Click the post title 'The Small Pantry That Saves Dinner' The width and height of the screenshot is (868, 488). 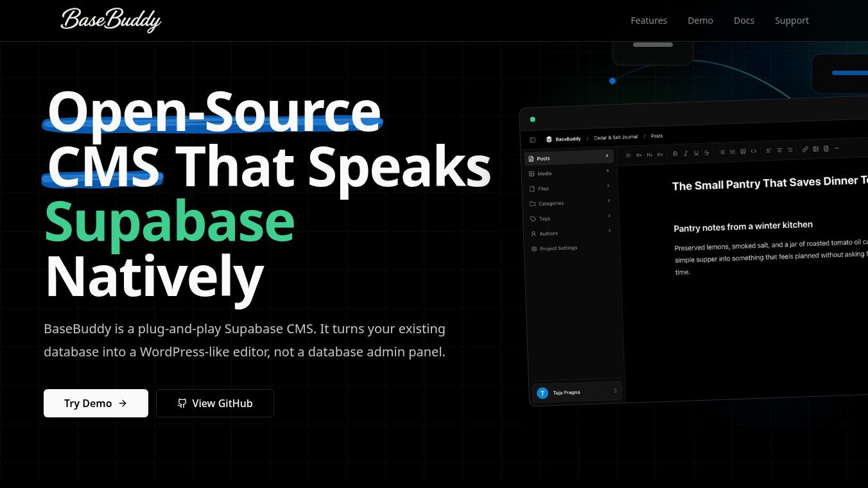770,184
